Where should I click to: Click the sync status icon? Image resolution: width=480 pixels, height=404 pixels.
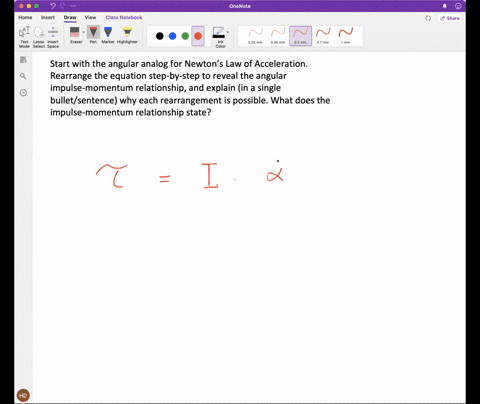click(x=428, y=18)
